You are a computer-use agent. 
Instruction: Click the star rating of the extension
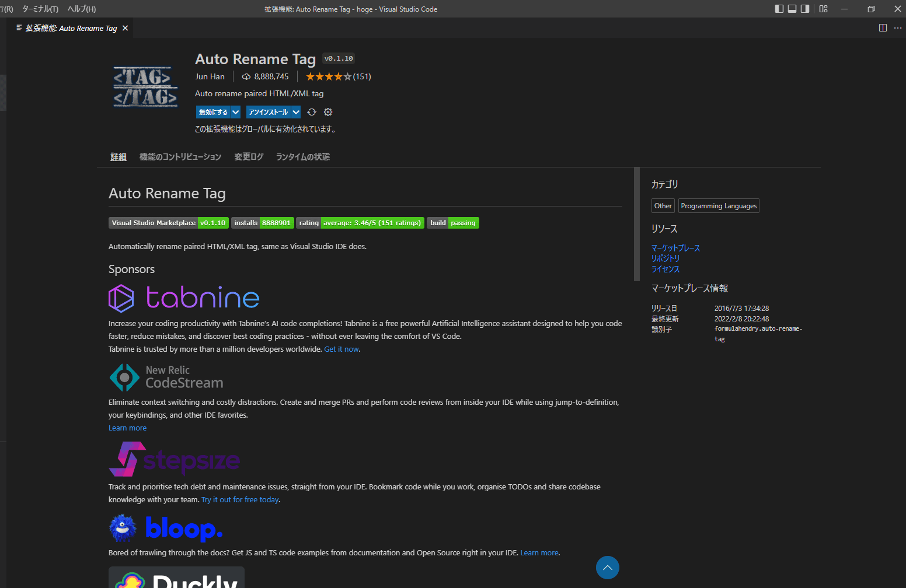pos(329,76)
